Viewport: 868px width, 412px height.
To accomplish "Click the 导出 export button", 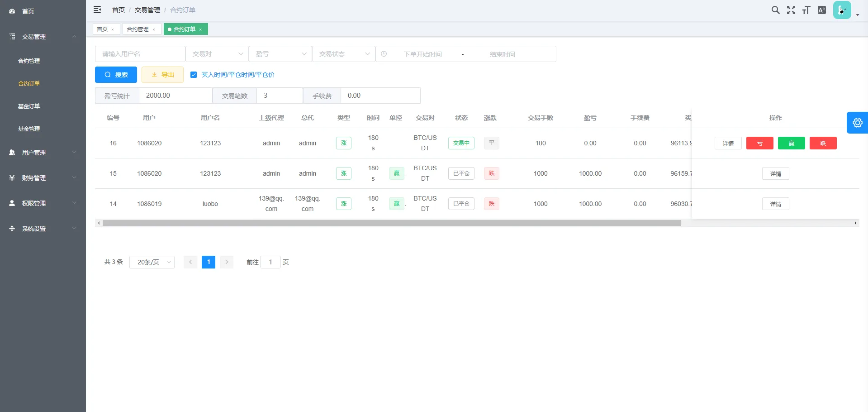I will (162, 75).
